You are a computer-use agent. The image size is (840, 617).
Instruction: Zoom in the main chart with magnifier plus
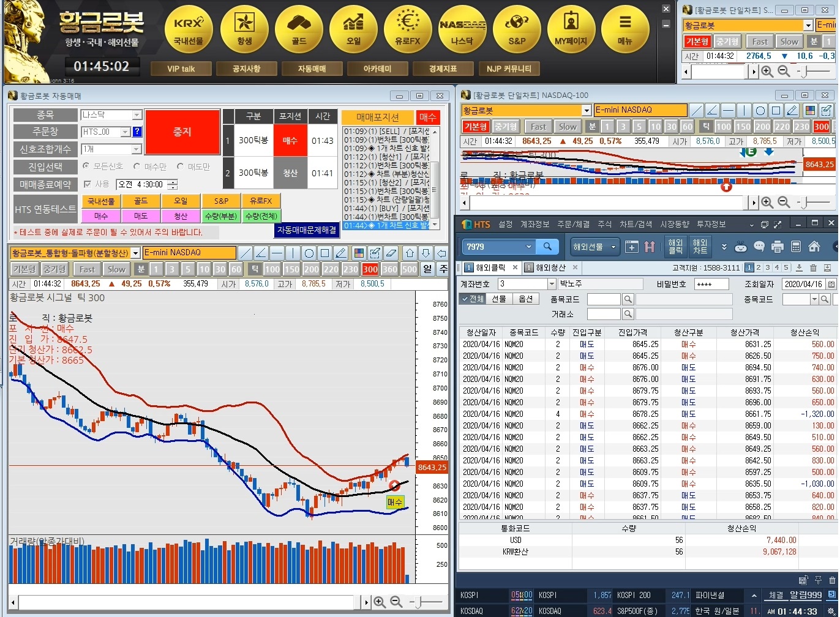pyautogui.click(x=380, y=602)
